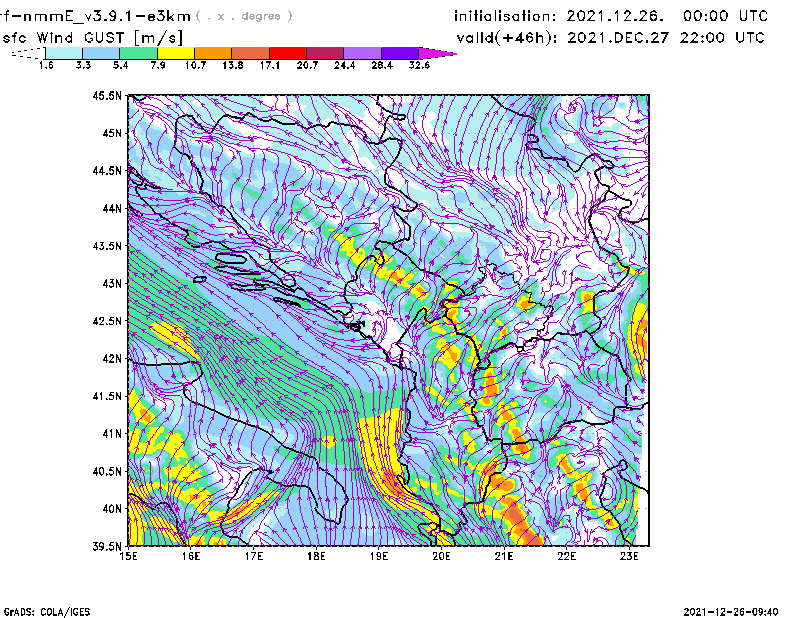Image resolution: width=800 pixels, height=618 pixels.
Task: Click the legend value 28.4
Action: (x=382, y=65)
